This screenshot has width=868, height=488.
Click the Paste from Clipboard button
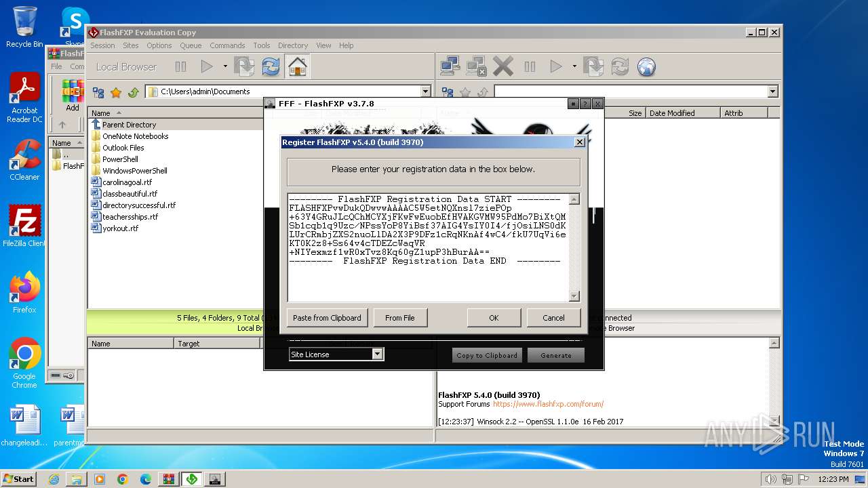coord(328,318)
